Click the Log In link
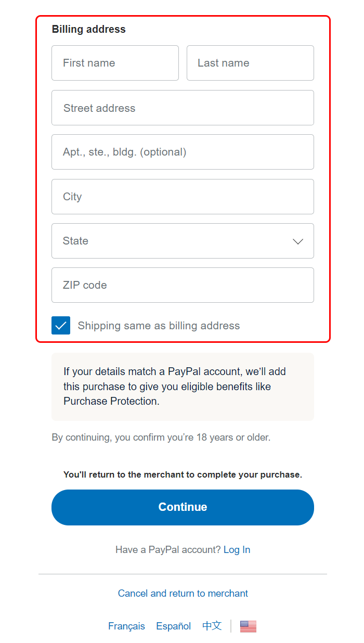 (237, 550)
